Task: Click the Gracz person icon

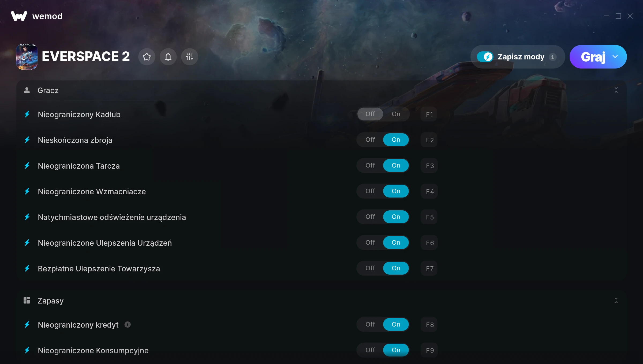Action: (x=27, y=90)
